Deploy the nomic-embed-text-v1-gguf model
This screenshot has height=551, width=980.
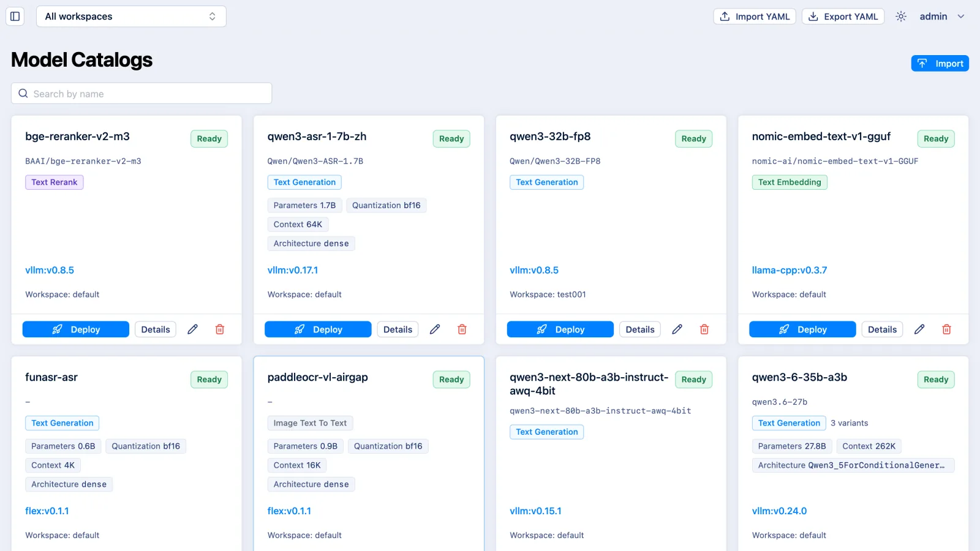click(x=802, y=329)
